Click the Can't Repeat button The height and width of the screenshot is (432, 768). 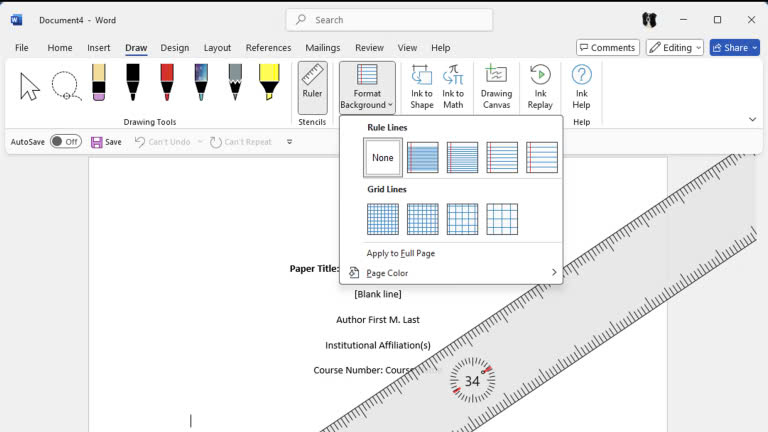coord(240,142)
